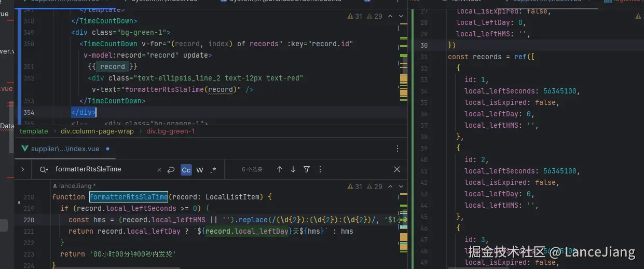Toggle Match Case (Cc) in search bar
Screen dimensions: 644x269
tap(186, 170)
